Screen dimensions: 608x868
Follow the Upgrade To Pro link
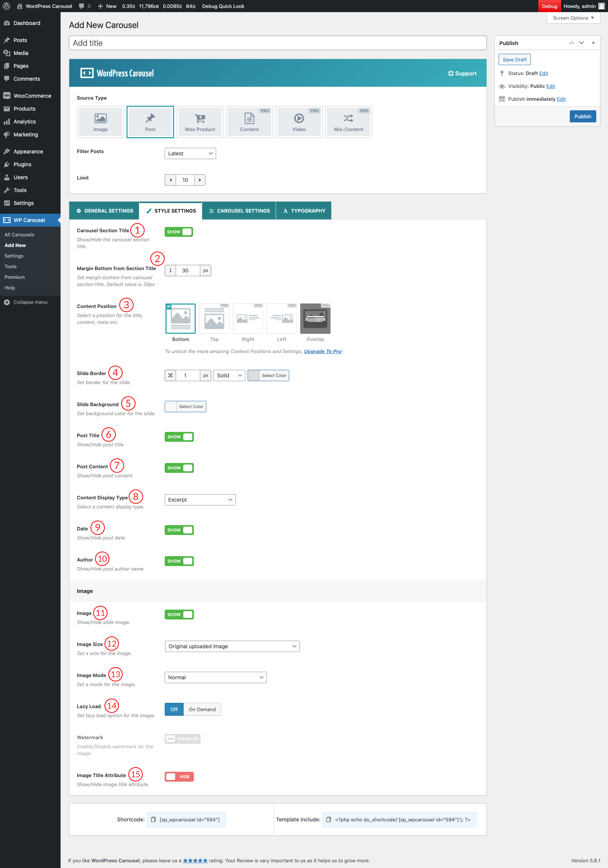[323, 351]
